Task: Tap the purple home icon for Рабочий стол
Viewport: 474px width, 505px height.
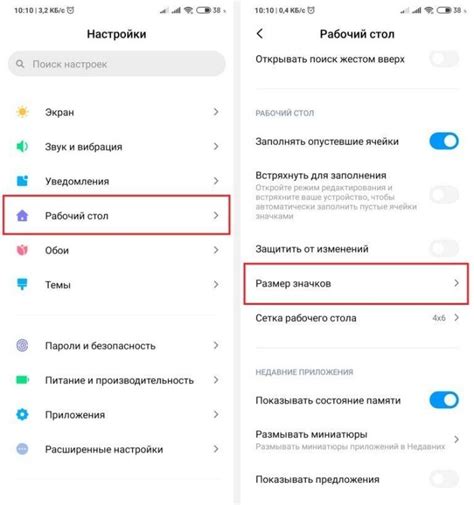Action: pyautogui.click(x=22, y=215)
